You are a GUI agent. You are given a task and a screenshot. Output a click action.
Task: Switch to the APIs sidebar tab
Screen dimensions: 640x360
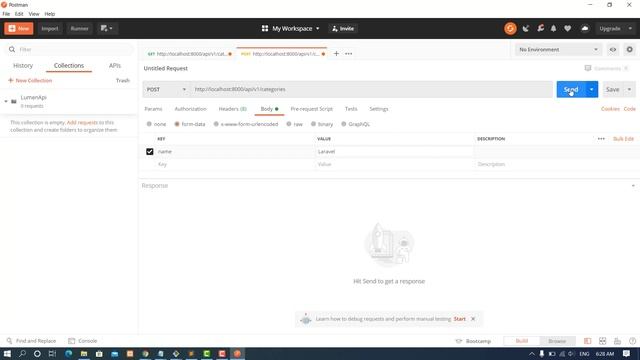pyautogui.click(x=115, y=66)
